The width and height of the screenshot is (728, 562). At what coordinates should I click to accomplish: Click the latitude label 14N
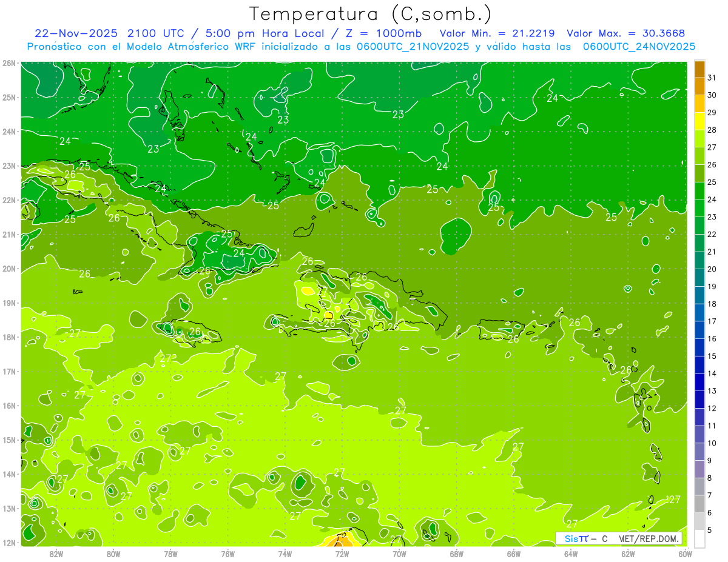(8, 474)
